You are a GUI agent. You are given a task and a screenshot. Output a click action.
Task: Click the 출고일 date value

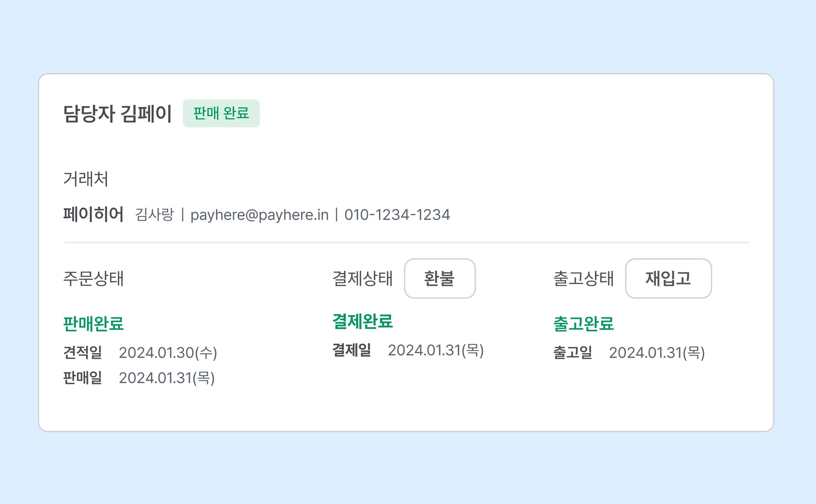(x=657, y=353)
